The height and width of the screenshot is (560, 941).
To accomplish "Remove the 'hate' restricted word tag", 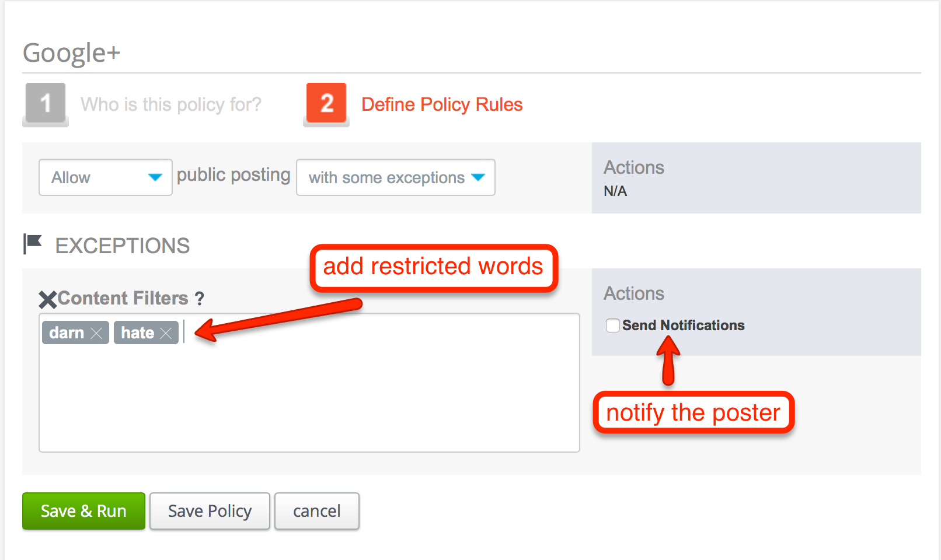I will tap(166, 333).
